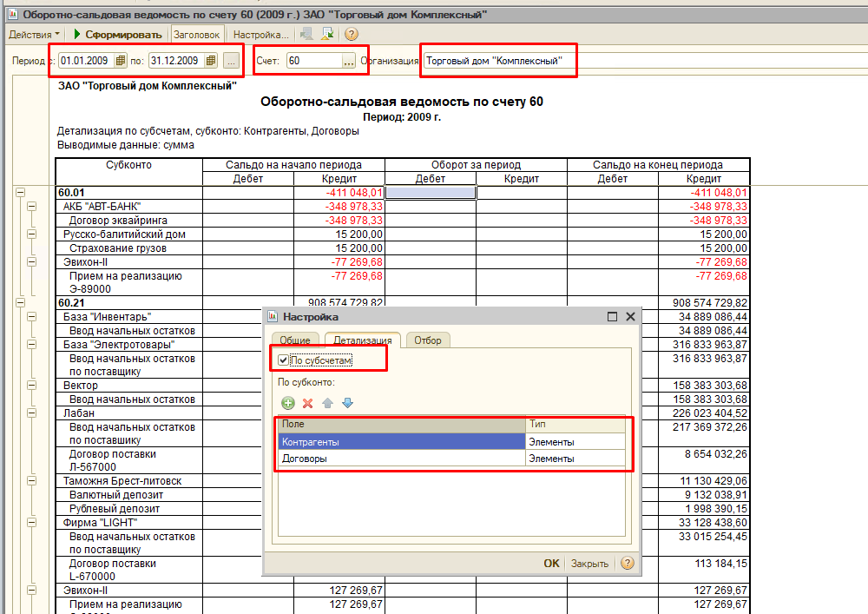This screenshot has width=868, height=614.
Task: Switch to the Общие tab
Action: tap(294, 340)
